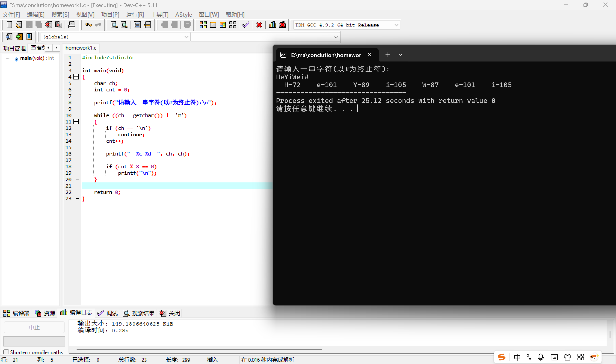Collapse the while-loop fold at line 11
The image size is (616, 364).
(x=76, y=122)
